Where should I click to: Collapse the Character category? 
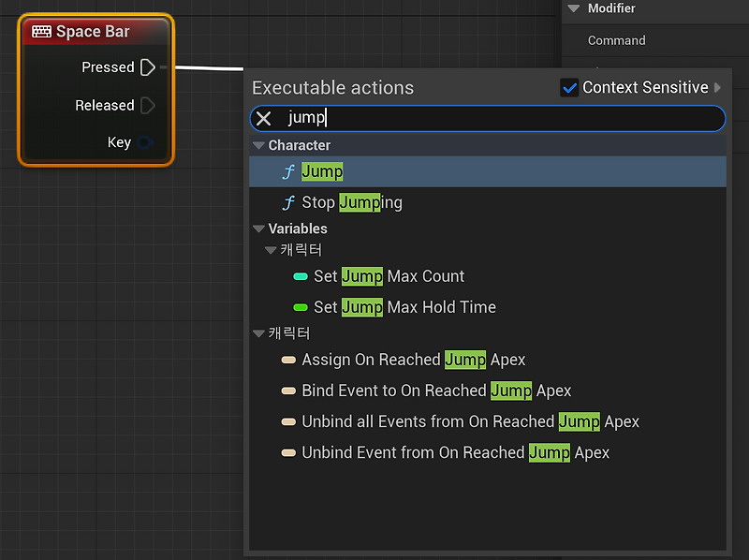click(x=257, y=145)
